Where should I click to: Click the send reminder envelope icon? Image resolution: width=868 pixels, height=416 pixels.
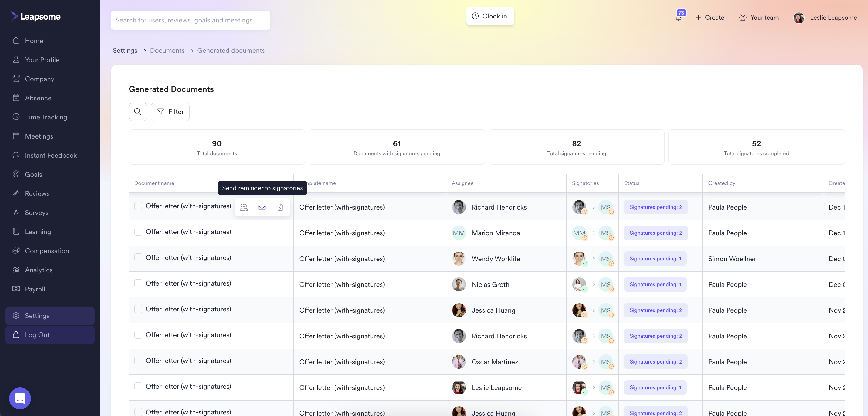point(262,207)
